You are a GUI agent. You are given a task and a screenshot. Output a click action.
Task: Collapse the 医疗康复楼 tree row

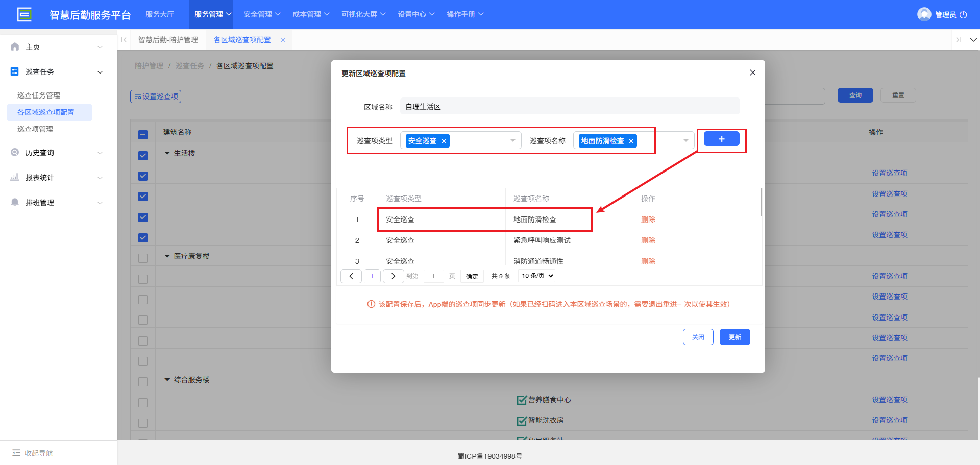coord(167,256)
